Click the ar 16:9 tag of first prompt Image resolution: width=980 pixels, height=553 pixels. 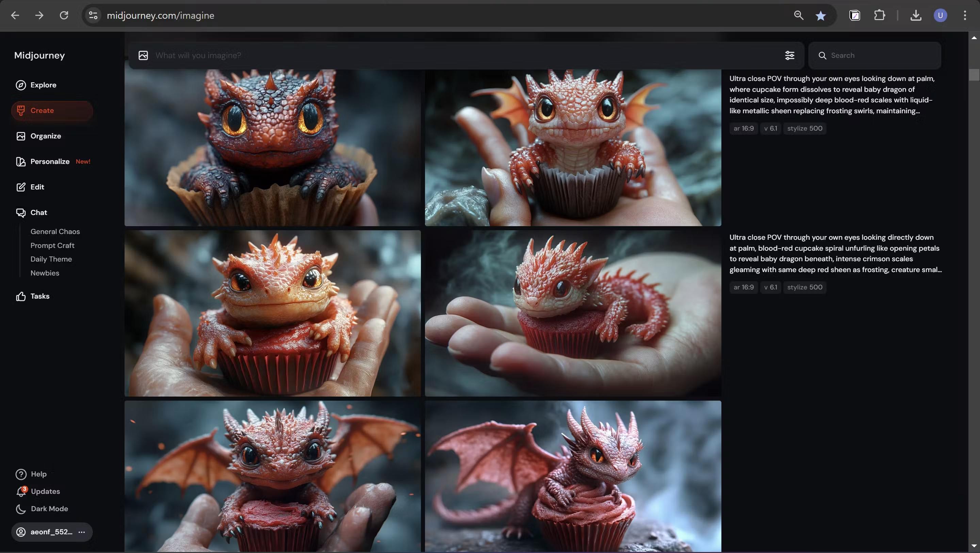(x=743, y=128)
